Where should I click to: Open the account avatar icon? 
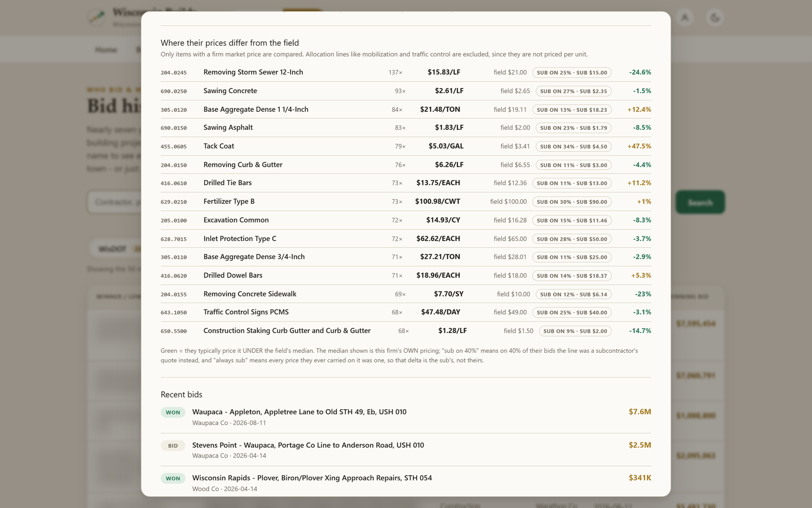pos(685,18)
